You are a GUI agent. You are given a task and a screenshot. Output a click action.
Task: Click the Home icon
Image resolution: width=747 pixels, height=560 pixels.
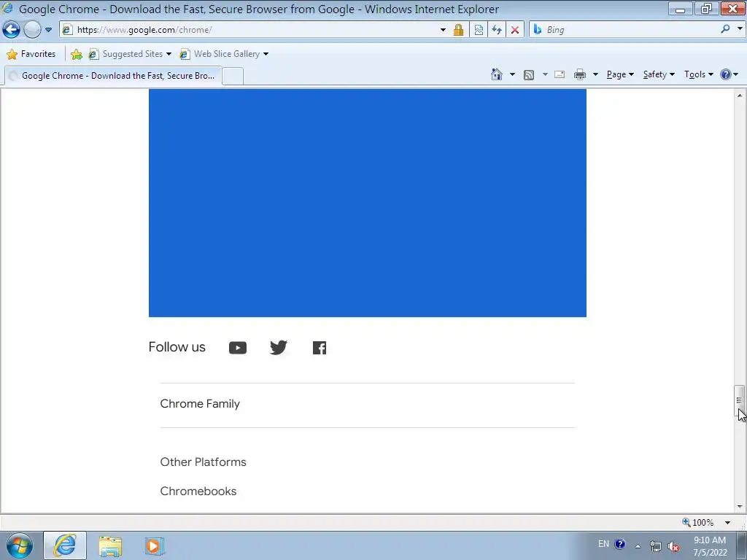tap(496, 74)
